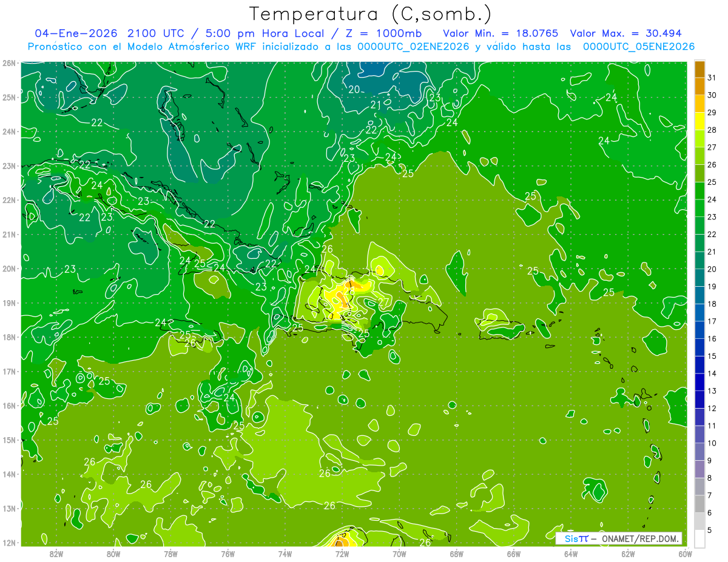The image size is (728, 562).
Task: Click the title 'Temperatura (C,somb.)'
Action: (x=371, y=13)
